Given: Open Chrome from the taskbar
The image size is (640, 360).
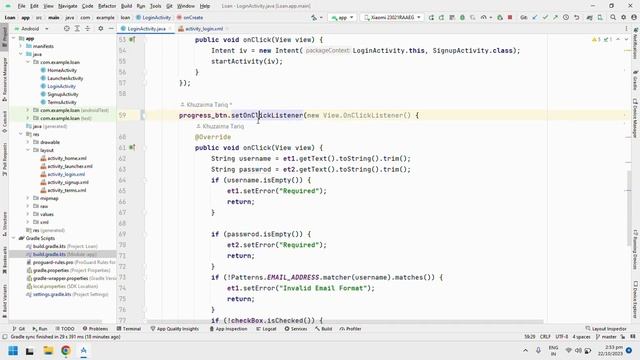Looking at the screenshot, I should (66, 350).
